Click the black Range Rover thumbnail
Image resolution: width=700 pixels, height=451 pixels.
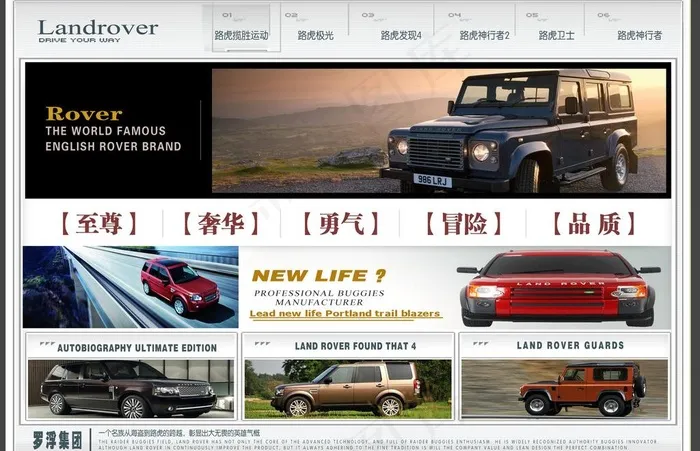coord(131,389)
